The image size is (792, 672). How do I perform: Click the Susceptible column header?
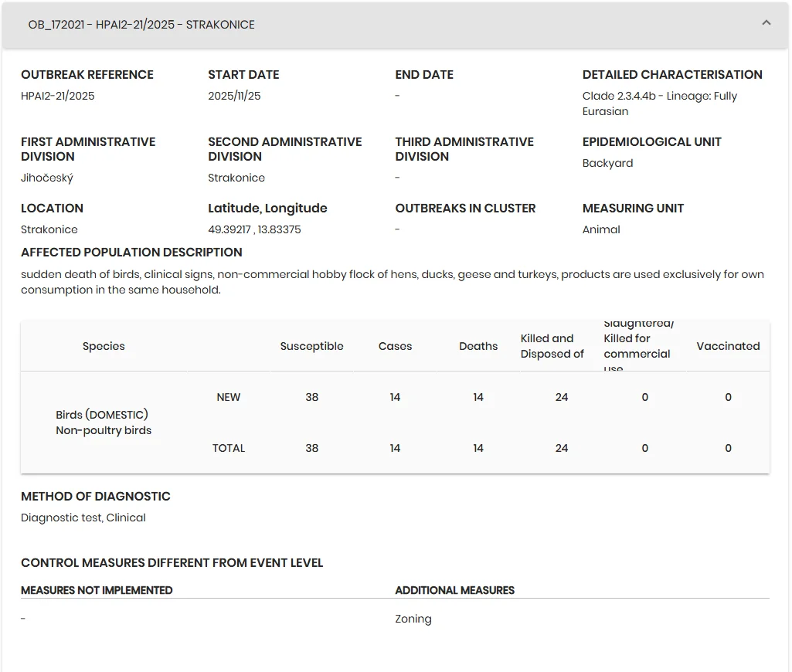pyautogui.click(x=311, y=346)
